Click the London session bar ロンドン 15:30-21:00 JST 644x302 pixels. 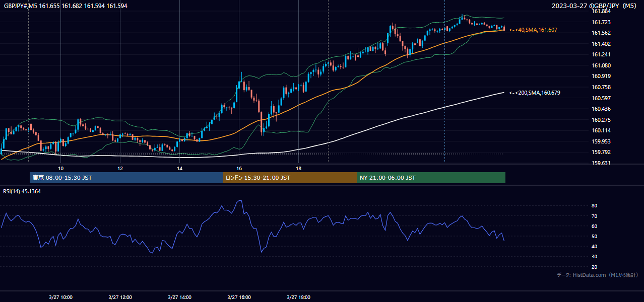(290, 178)
